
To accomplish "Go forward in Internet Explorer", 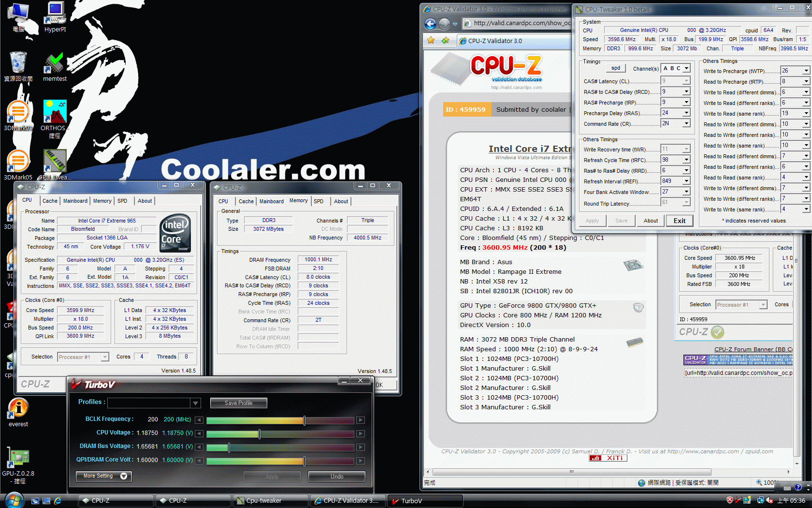I will 444,23.
